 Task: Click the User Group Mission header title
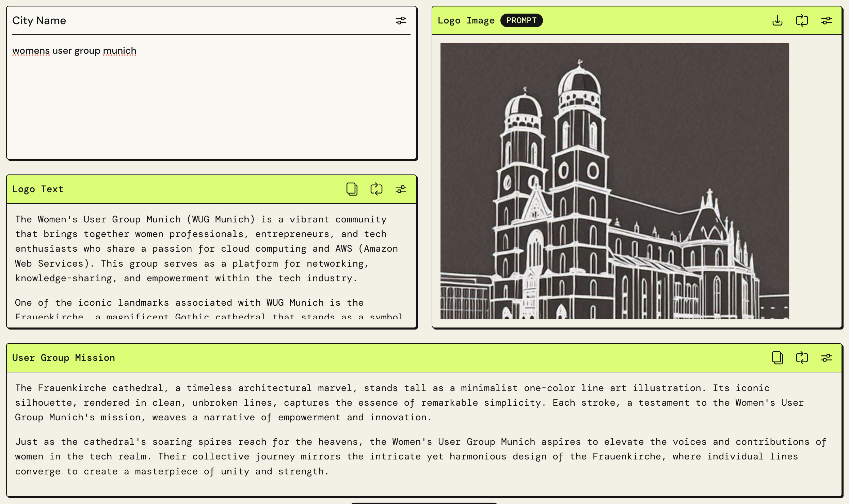point(64,358)
